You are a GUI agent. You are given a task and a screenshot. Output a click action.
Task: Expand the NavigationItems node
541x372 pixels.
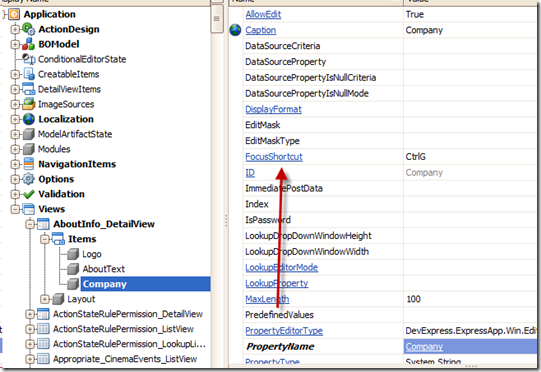[x=15, y=164]
